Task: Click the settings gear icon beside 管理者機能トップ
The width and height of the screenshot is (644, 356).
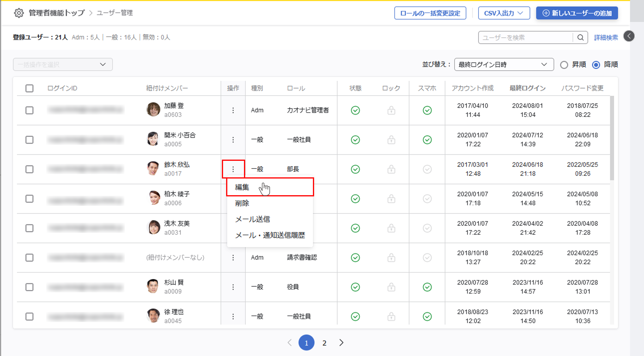Action: tap(19, 13)
